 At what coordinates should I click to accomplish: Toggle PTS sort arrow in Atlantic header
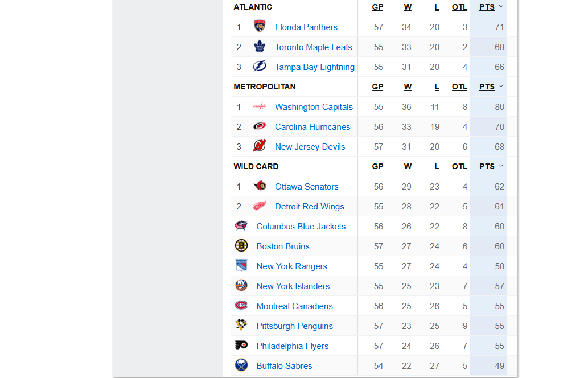501,6
